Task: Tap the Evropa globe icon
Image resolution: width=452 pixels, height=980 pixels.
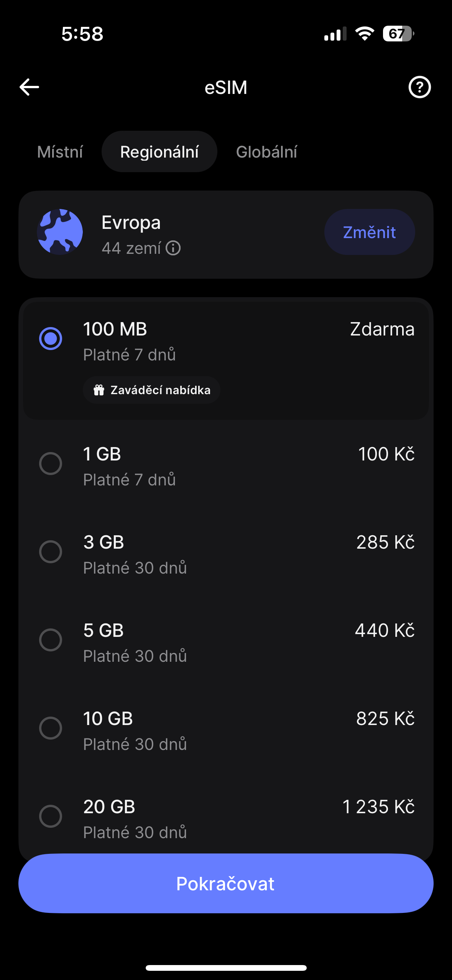Action: (60, 232)
